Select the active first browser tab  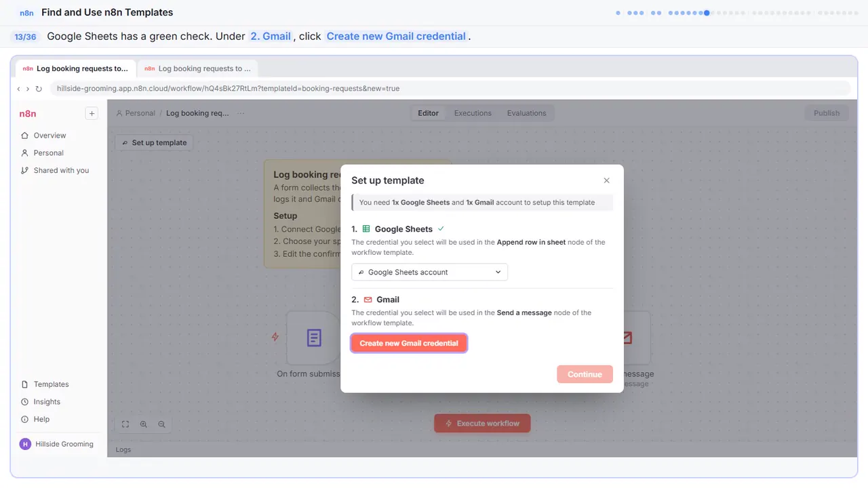[x=75, y=68]
